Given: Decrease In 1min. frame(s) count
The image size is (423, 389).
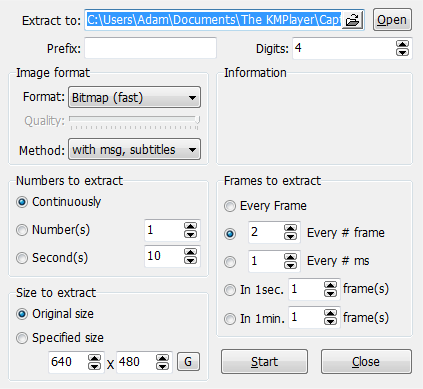Looking at the screenshot, I should tap(330, 321).
